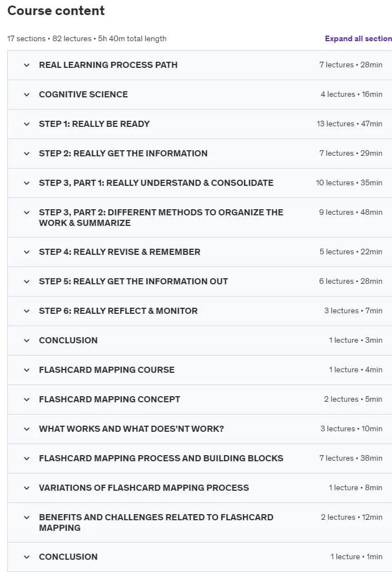Open WHAT WORKS AND WHAT DOES'NT WORK? section
Image resolution: width=392 pixels, height=572 pixels.
pos(200,429)
